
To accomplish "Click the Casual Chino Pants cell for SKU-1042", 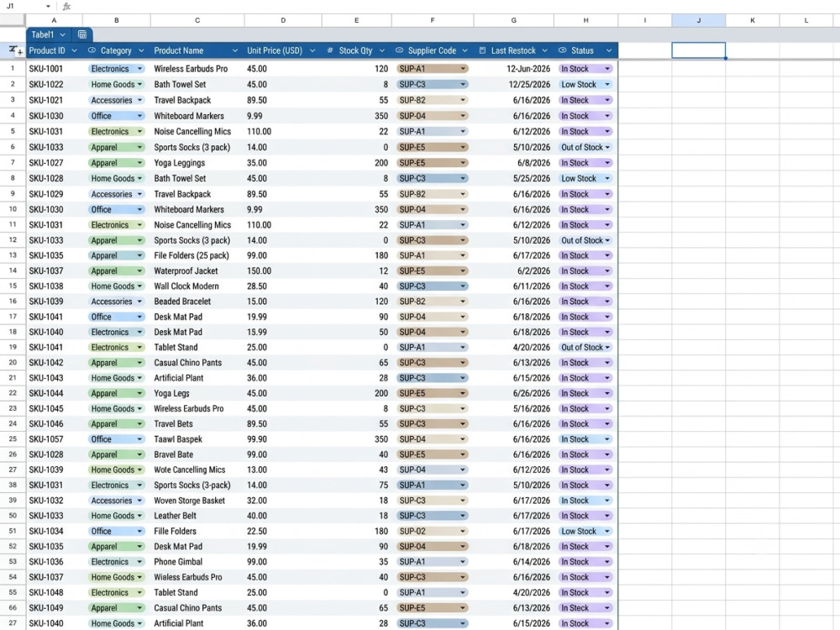I will pos(197,363).
